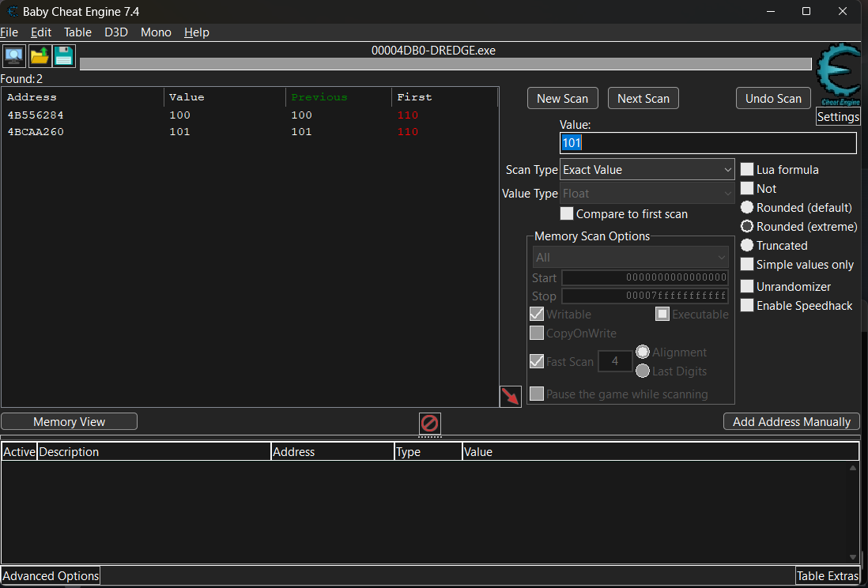This screenshot has height=588, width=868.
Task: Click the address table scrollbar up arrow
Action: coord(852,468)
